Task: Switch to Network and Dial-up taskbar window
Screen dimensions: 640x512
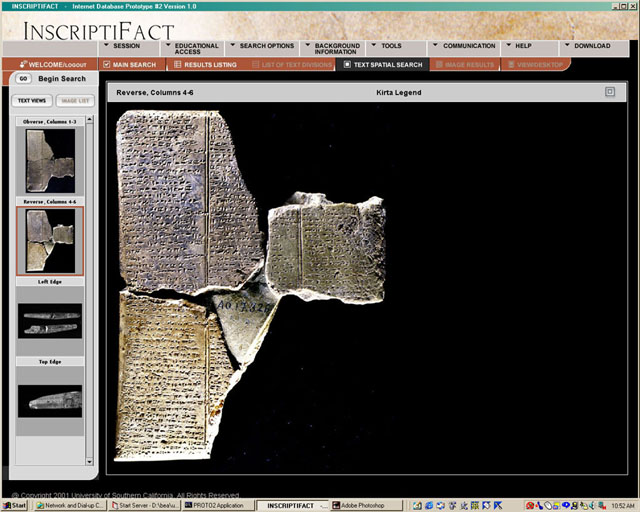Action: (70, 506)
